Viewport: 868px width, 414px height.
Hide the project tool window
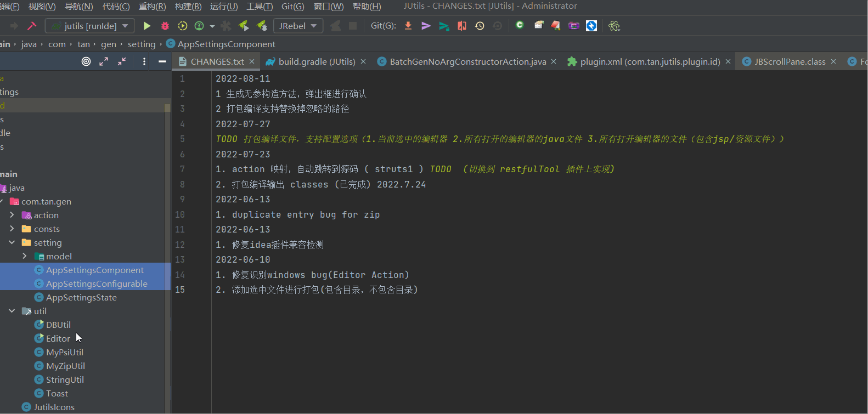point(162,61)
